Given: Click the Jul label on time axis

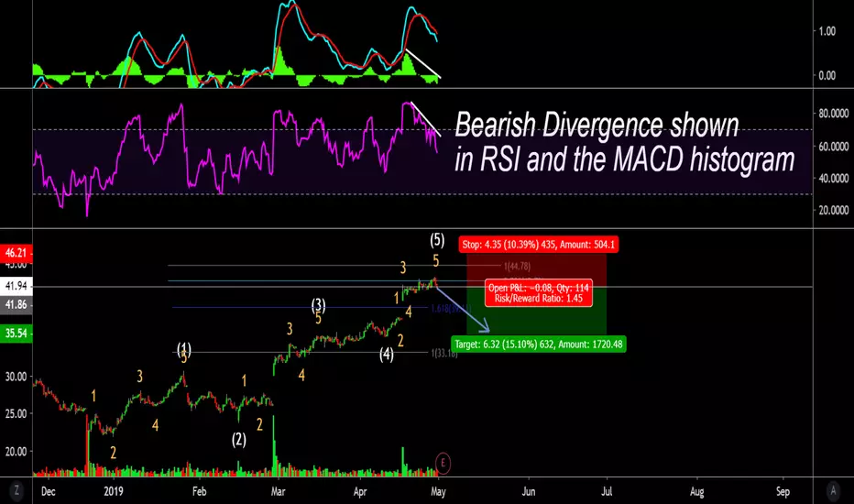Looking at the screenshot, I should pos(607,491).
